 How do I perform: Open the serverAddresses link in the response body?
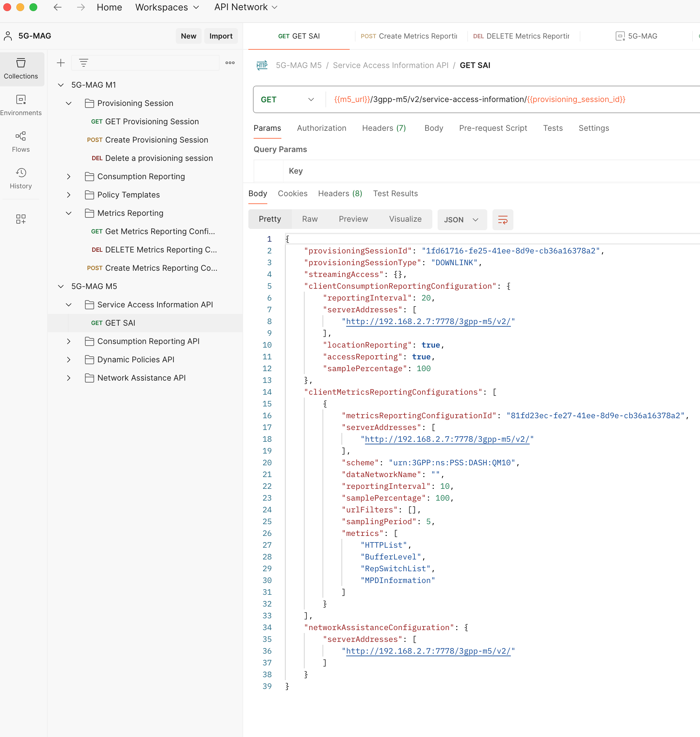[x=428, y=321]
